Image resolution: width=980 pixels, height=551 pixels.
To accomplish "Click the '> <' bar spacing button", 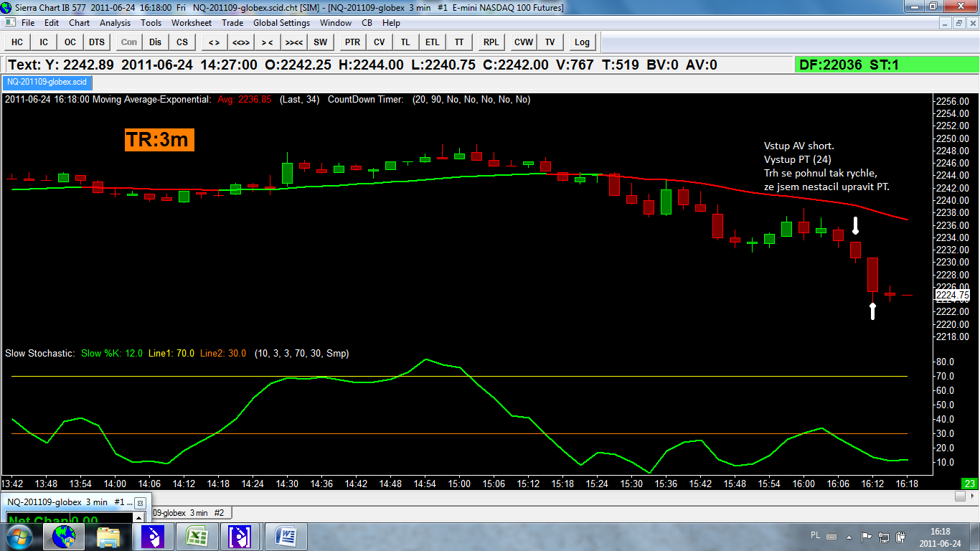I will click(267, 42).
